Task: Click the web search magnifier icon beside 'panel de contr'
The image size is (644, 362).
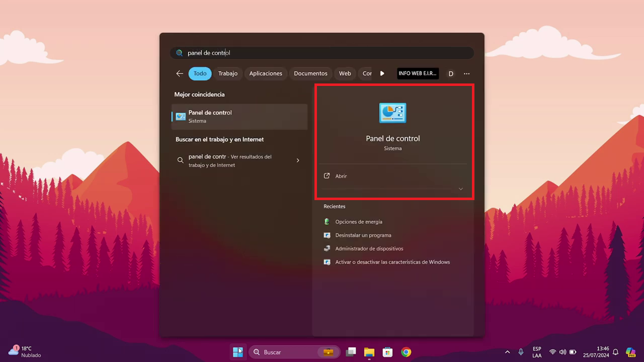Action: tap(180, 160)
